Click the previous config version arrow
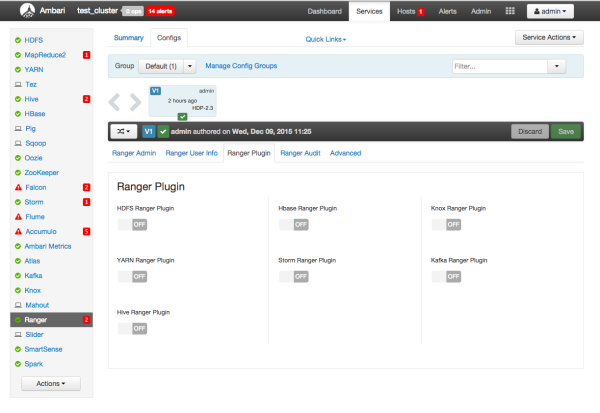Viewport: 600px width, 413px height. click(114, 102)
